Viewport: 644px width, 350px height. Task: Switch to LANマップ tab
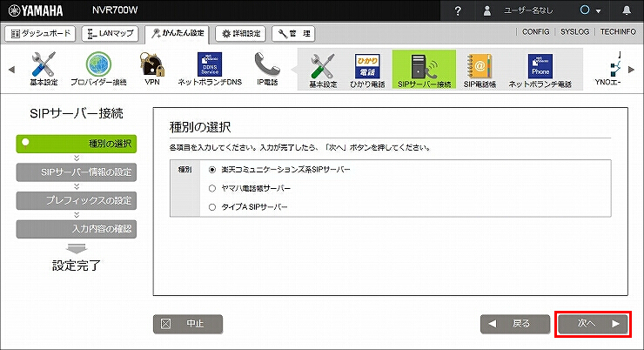pos(110,34)
